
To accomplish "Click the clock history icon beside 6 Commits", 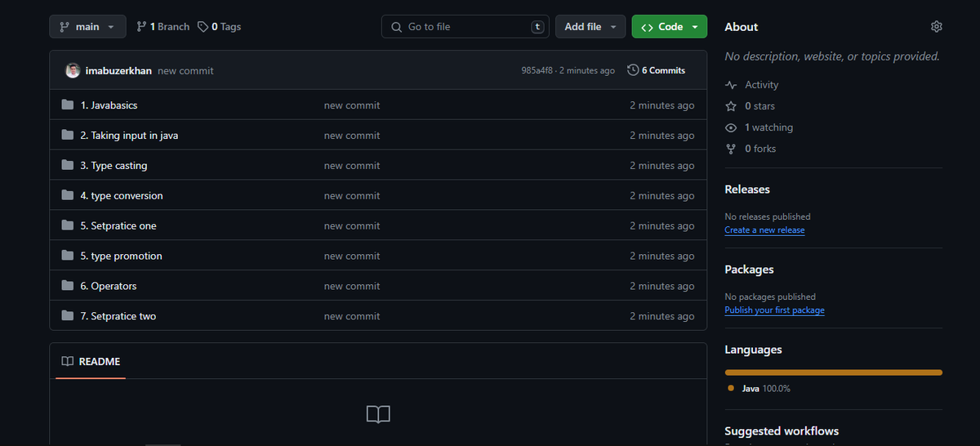I will (633, 70).
